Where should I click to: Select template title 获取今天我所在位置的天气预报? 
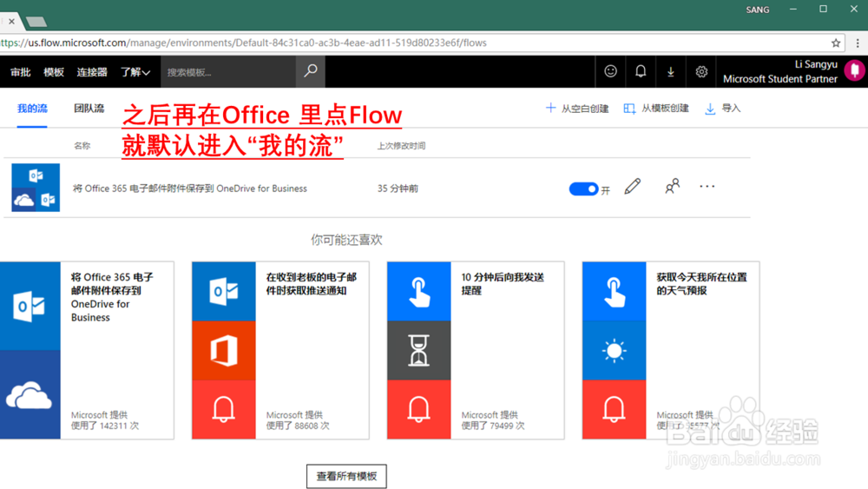[x=701, y=283]
